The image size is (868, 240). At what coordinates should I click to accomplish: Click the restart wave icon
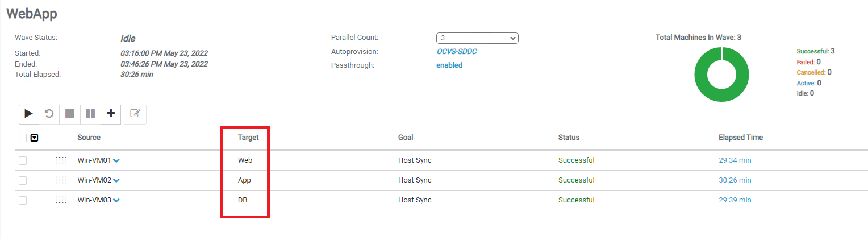tap(49, 114)
